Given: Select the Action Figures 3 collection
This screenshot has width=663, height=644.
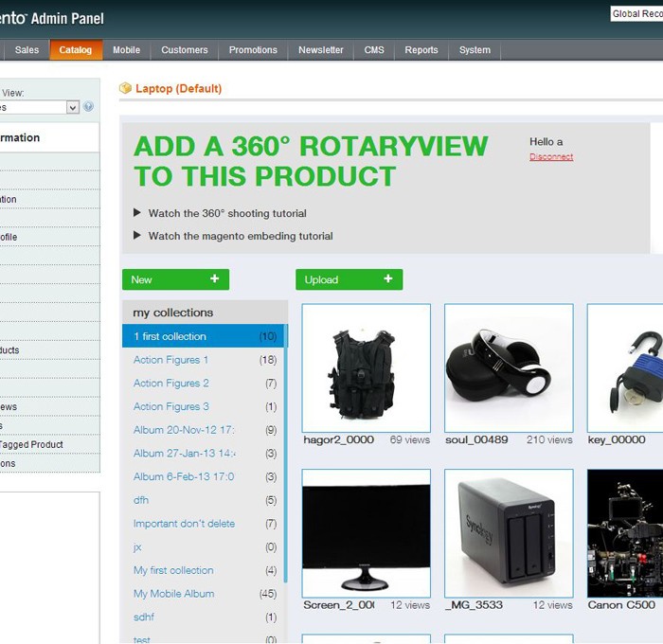Looking at the screenshot, I should pyautogui.click(x=205, y=406).
